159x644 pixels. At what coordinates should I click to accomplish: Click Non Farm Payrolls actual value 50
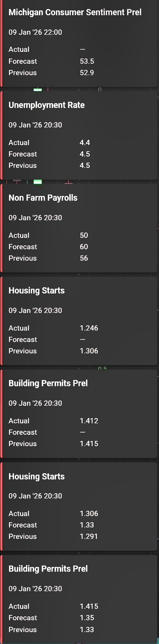point(84,235)
